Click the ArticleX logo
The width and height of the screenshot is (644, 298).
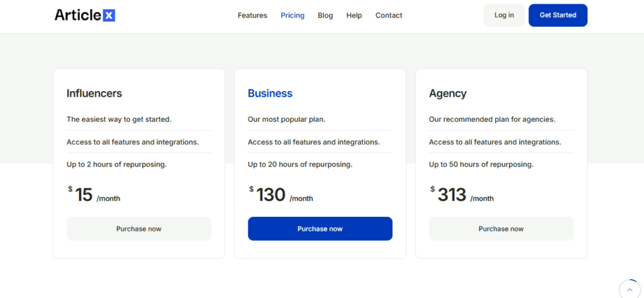click(x=85, y=15)
